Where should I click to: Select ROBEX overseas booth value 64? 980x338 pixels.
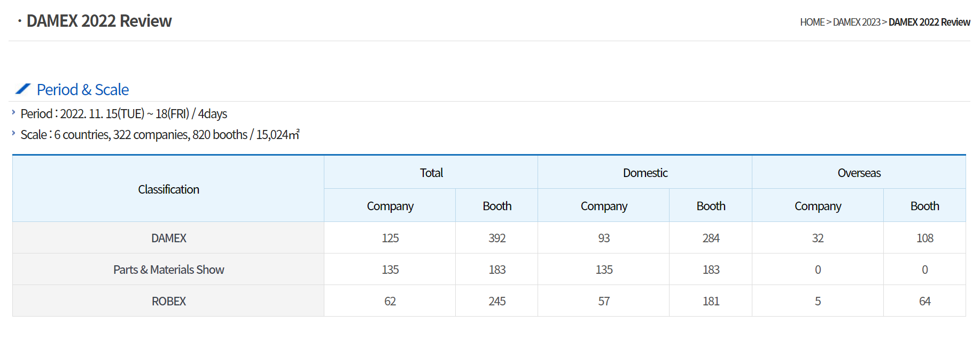point(924,301)
